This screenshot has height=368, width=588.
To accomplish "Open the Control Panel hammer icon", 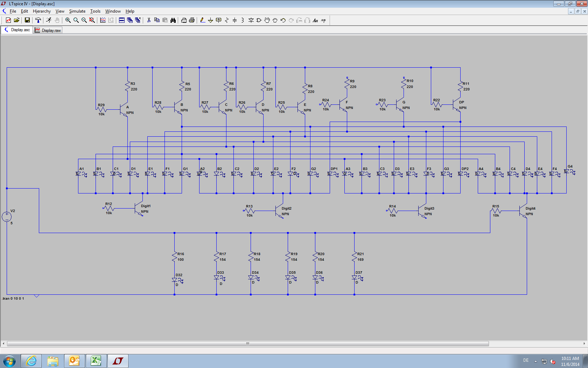I will pos(38,20).
